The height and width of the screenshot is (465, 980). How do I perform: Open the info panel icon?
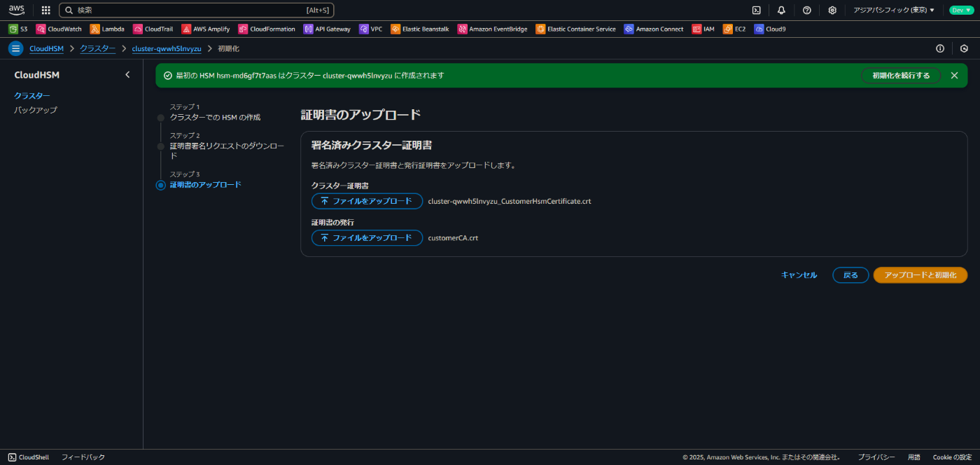pos(940,48)
